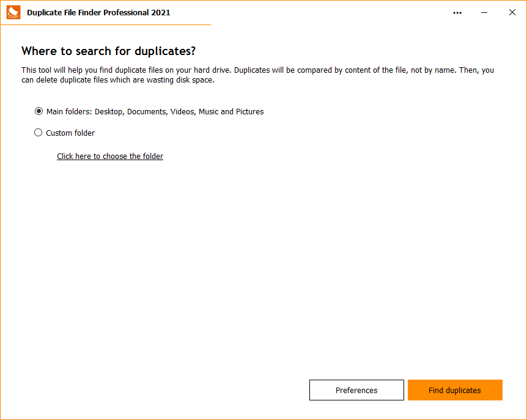Open the three-dots more options menu
The height and width of the screenshot is (420, 527).
click(457, 12)
